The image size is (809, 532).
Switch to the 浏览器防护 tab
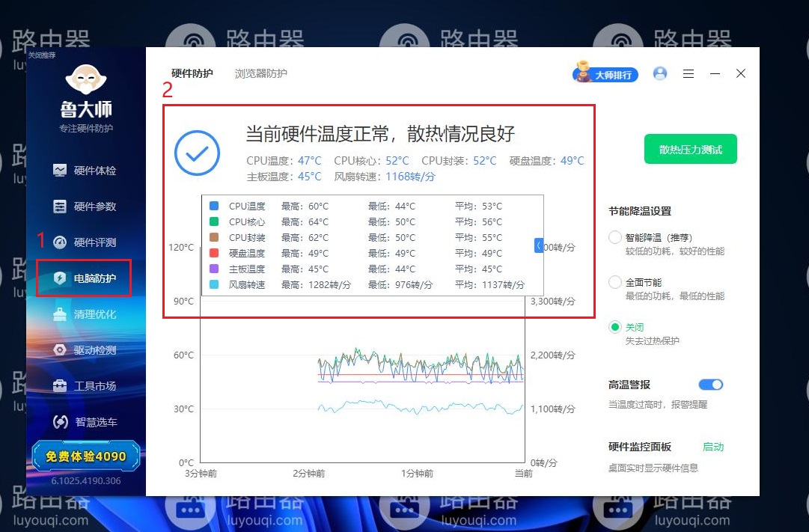tap(261, 74)
